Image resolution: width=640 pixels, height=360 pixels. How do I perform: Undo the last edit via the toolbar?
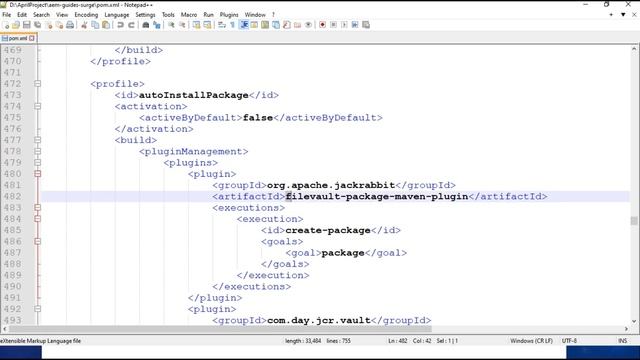[120, 25]
